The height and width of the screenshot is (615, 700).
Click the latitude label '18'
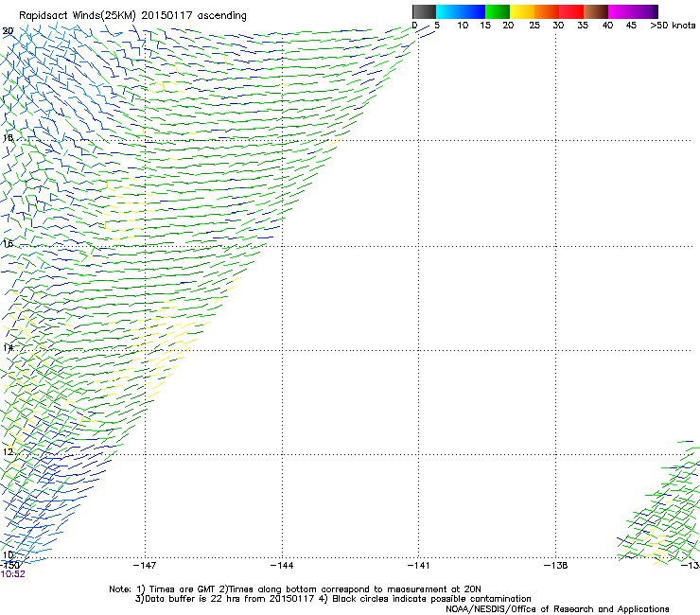pos(8,137)
